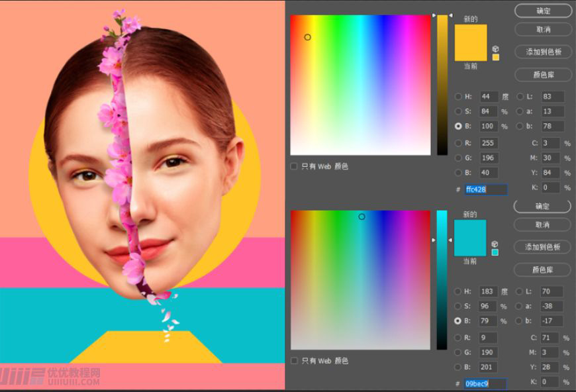Click 取消 in the bottom color picker
The image size is (576, 392).
(542, 224)
